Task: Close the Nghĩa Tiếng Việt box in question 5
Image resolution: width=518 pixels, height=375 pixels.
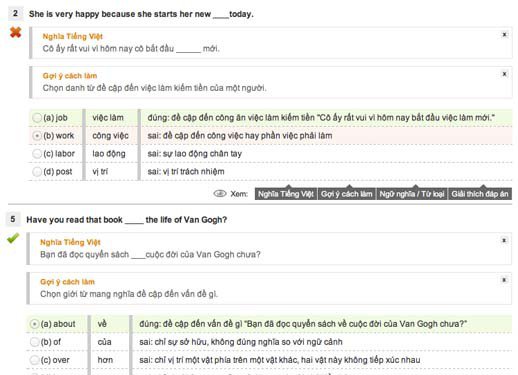Action: 504,240
